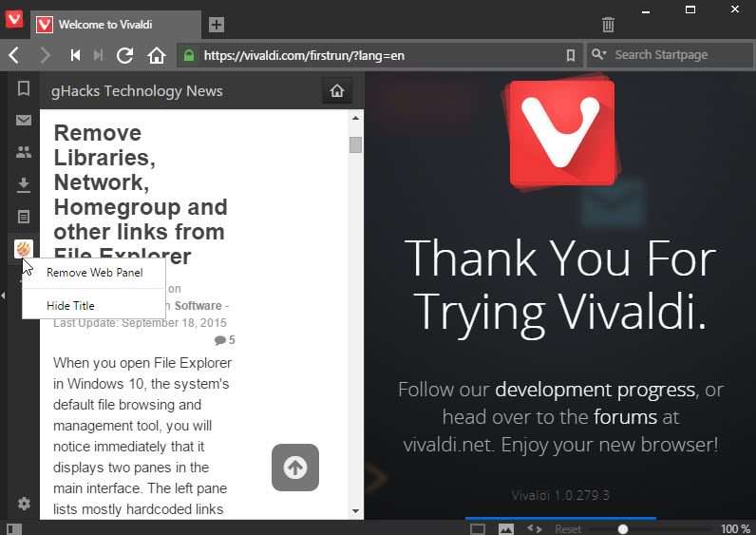Open page actions in the status bar

(534, 529)
